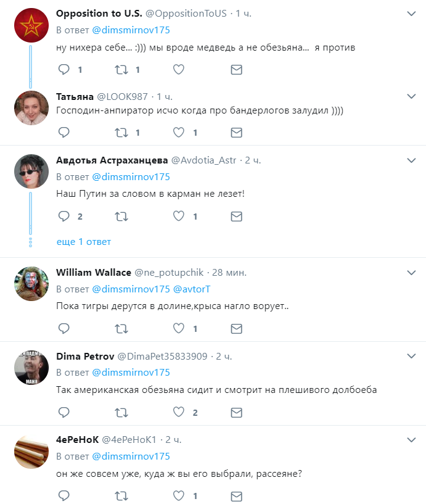Expand options menu for Dima Petrov's tweet
Screen dimensions: 426x504
tap(412, 356)
